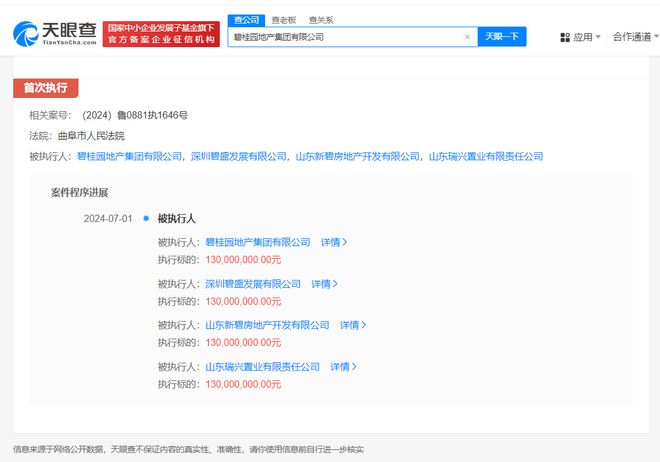Click the blue timeline dot beside 2024-07-01
This screenshot has height=462, width=660.
tap(146, 218)
